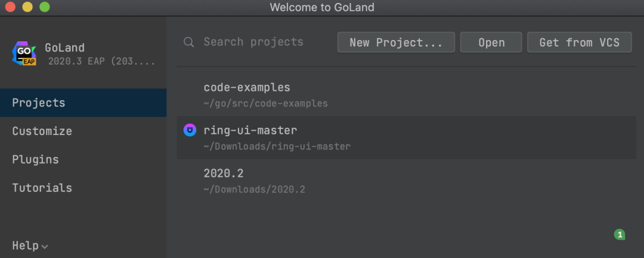Click the search magnifier icon
The image size is (644, 258).
[x=189, y=42]
